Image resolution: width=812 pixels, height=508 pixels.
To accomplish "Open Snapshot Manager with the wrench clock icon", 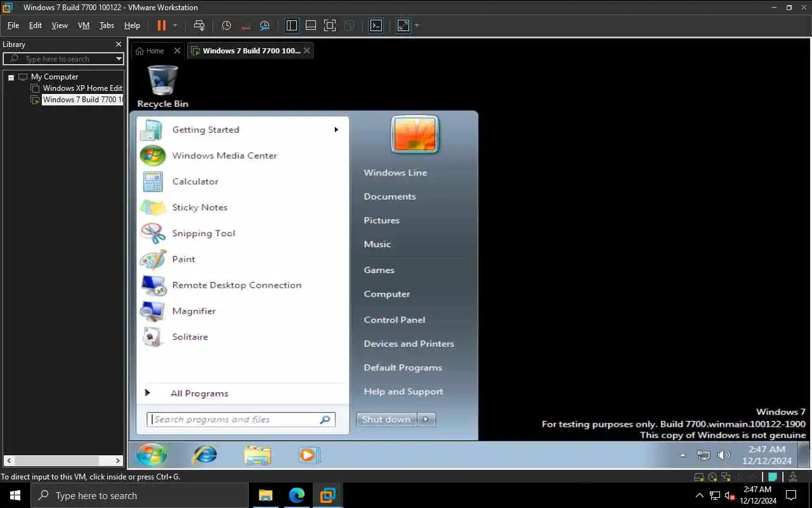I will (265, 25).
